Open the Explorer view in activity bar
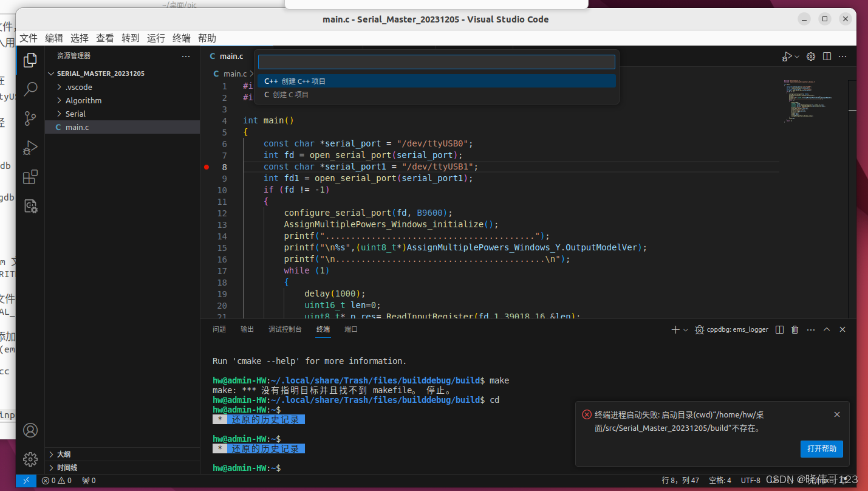This screenshot has height=491, width=868. [x=30, y=60]
